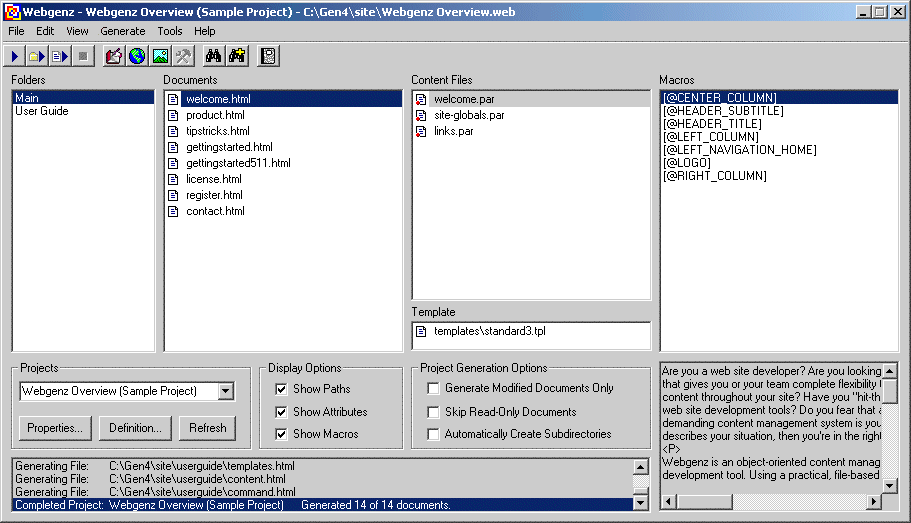The height and width of the screenshot is (523, 911).
Task: Open the View menu
Action: 77,31
